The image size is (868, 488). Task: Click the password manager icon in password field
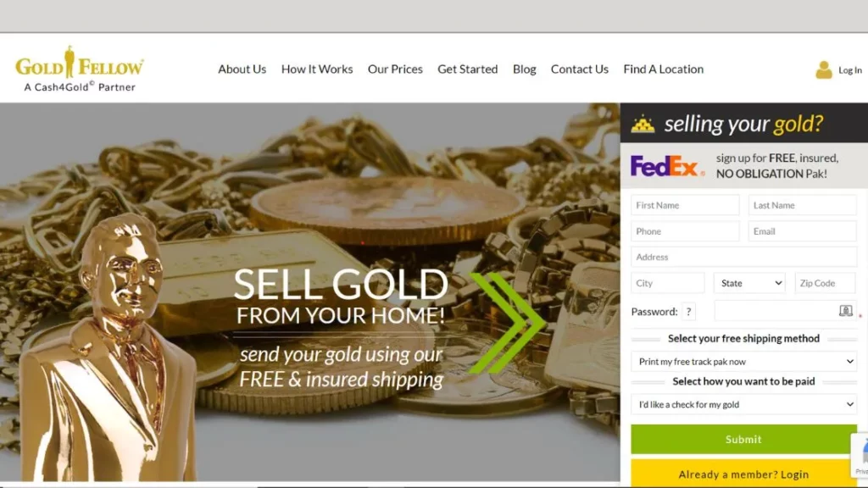[x=845, y=310]
